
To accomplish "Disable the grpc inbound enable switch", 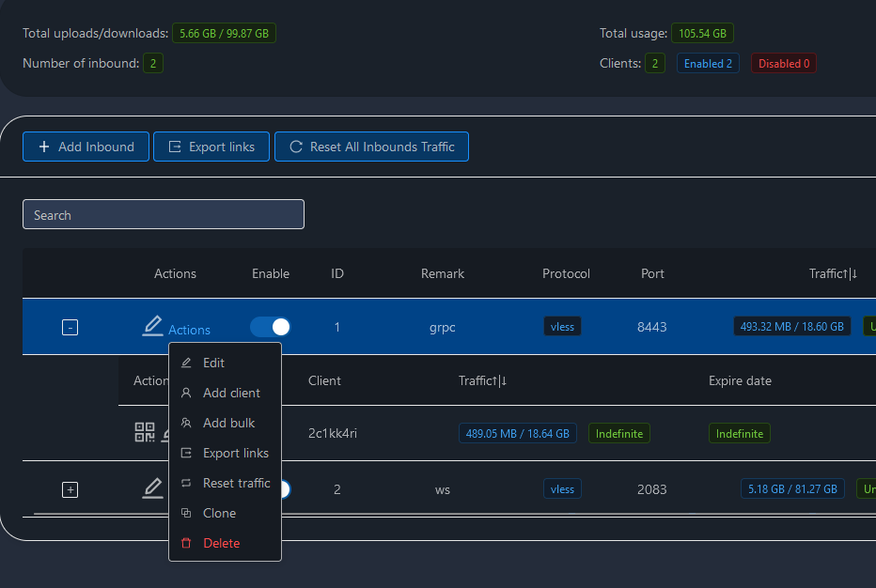I will point(271,326).
